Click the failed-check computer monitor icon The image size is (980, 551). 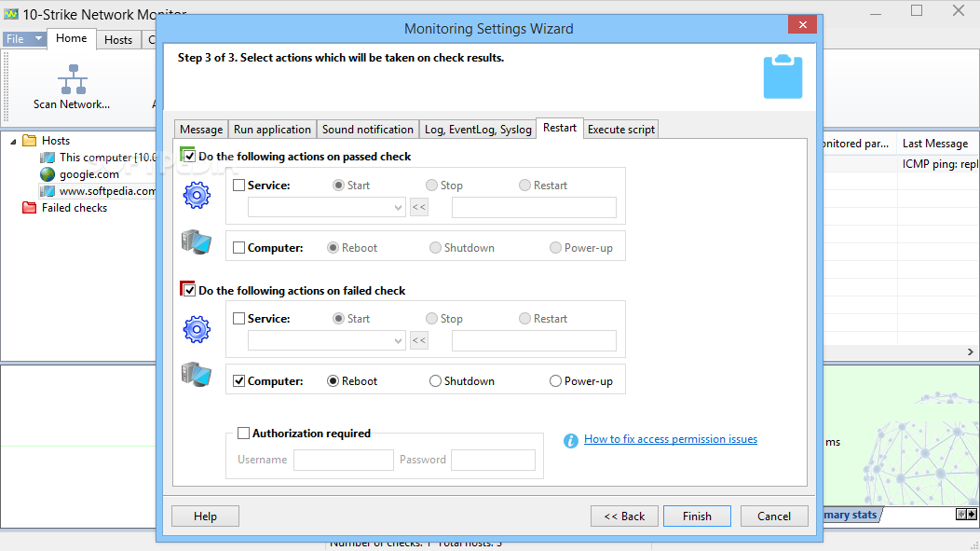(x=197, y=375)
